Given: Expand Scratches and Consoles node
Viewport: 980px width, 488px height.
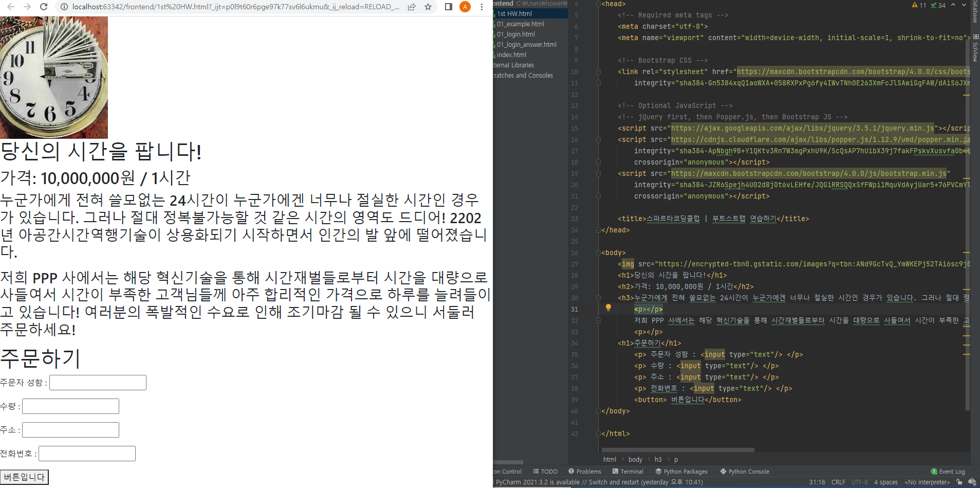Looking at the screenshot, I should click(x=523, y=76).
